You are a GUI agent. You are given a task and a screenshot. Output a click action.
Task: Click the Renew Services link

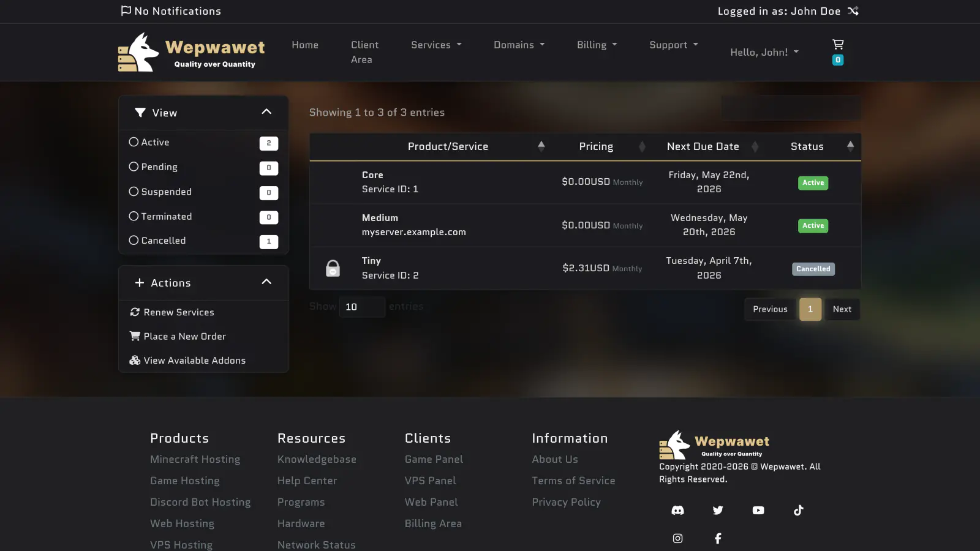click(178, 312)
